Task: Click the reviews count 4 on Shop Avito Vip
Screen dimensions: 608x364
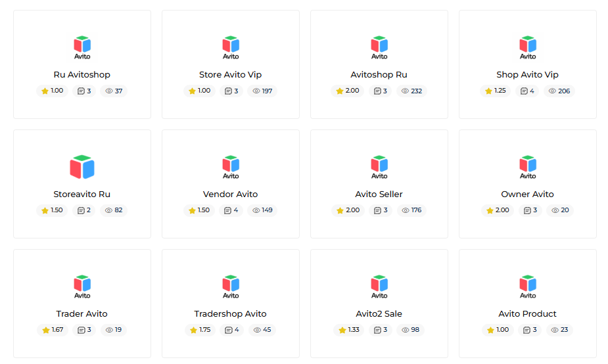Action: [527, 91]
